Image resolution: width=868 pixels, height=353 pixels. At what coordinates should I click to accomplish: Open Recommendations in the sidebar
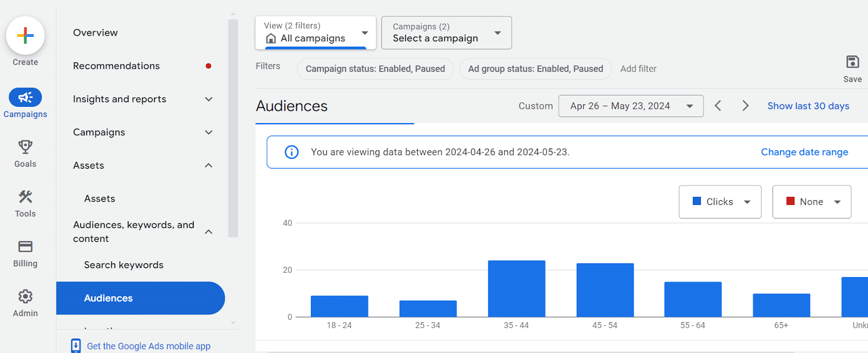click(x=117, y=66)
